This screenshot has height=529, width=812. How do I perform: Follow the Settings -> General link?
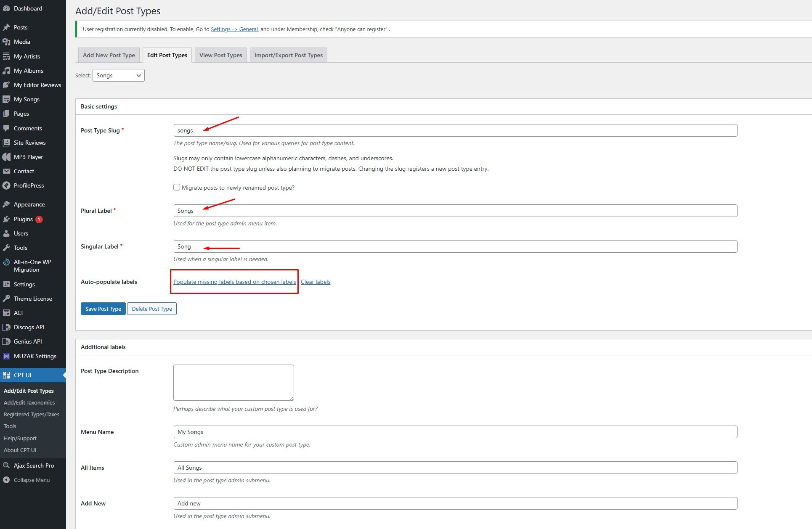click(x=234, y=29)
